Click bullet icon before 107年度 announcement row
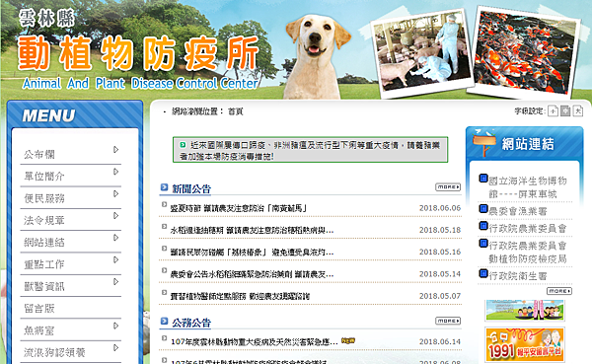592x364 pixels. pos(164,338)
